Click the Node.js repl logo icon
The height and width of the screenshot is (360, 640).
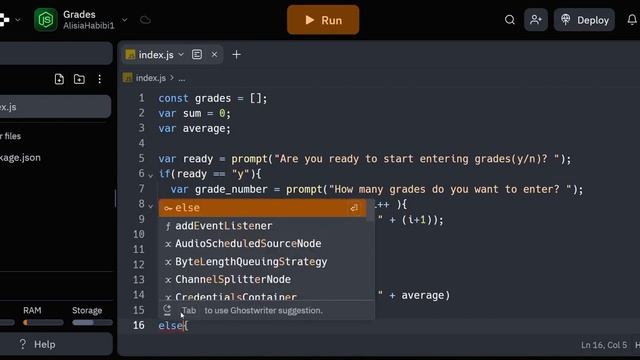[46, 20]
